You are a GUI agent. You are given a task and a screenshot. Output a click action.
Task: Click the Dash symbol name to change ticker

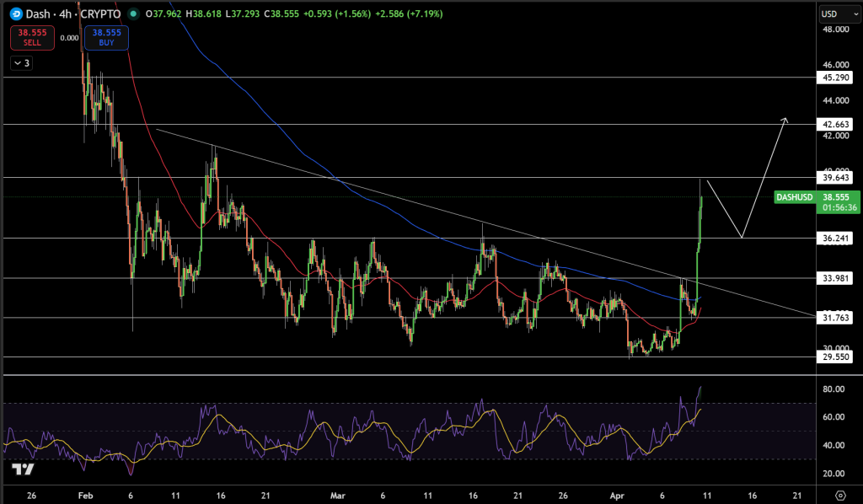click(x=35, y=13)
